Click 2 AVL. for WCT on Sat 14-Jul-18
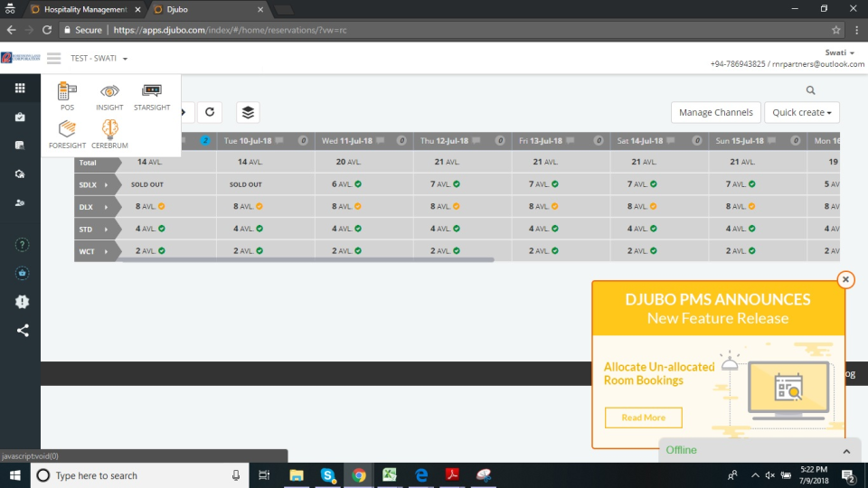868x488 pixels. (642, 250)
